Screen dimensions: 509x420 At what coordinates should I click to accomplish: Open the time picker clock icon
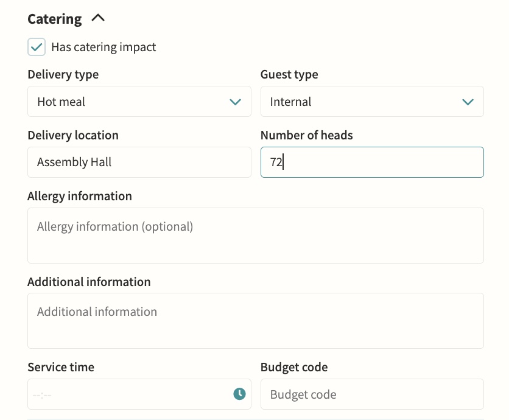(x=239, y=394)
